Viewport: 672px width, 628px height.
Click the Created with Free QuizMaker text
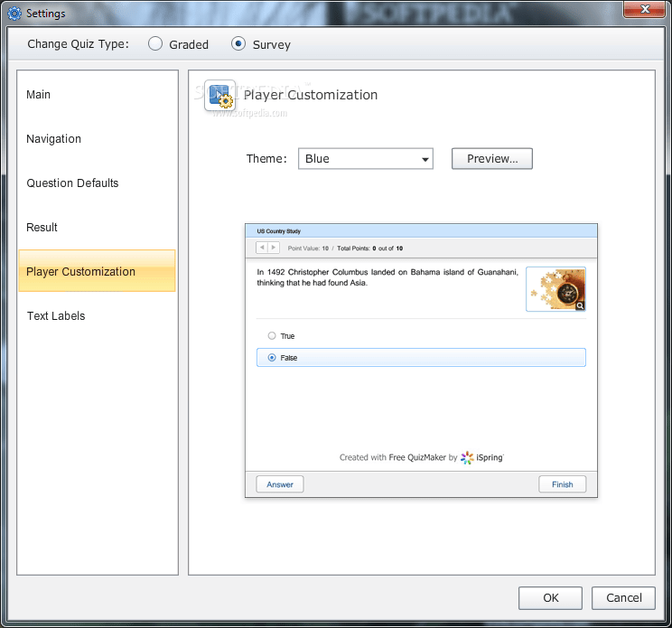click(x=398, y=457)
